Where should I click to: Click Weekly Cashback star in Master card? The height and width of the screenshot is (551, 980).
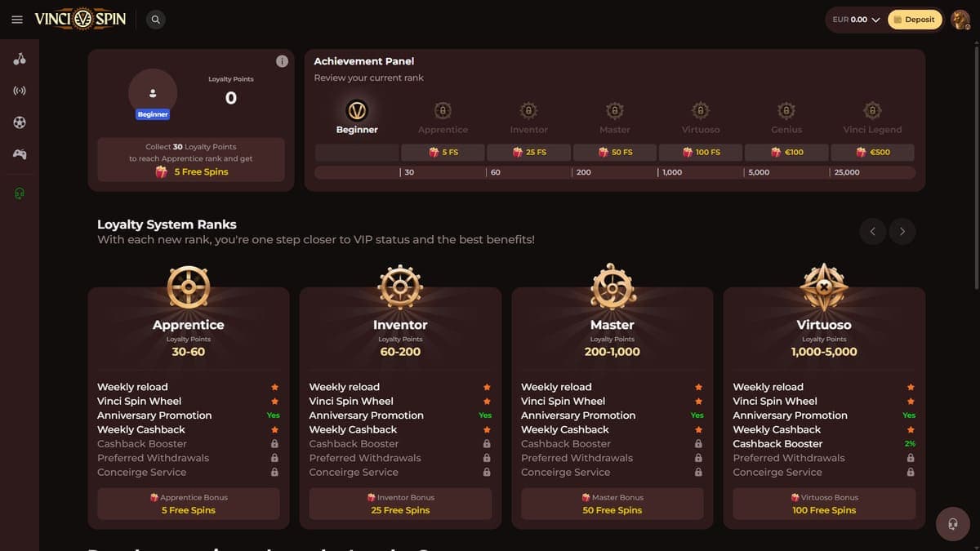coord(698,429)
